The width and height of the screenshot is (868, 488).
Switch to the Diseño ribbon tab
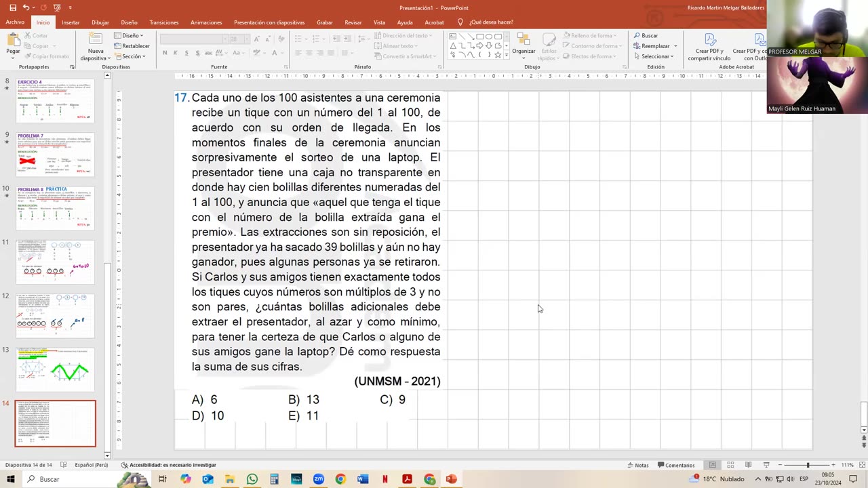click(129, 22)
